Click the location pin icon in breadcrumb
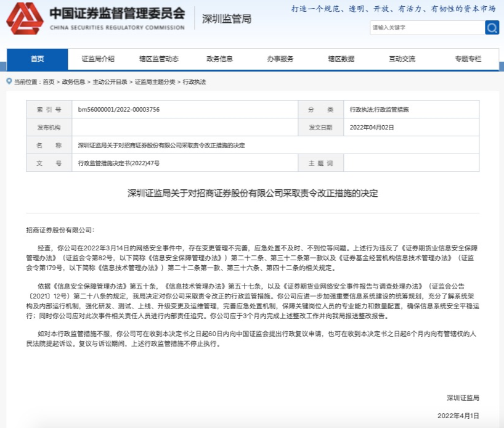Screen dimensions: 504x428 tap(8, 81)
